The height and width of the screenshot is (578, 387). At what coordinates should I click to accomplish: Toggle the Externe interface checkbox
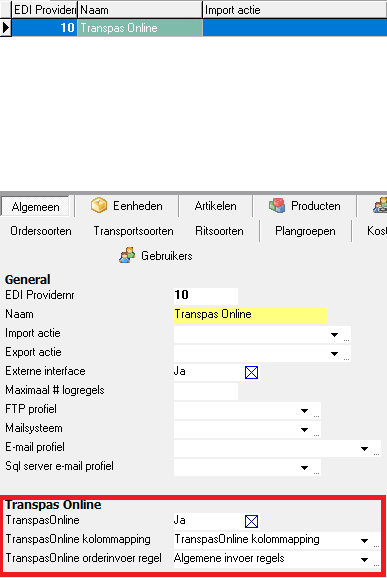(x=251, y=372)
